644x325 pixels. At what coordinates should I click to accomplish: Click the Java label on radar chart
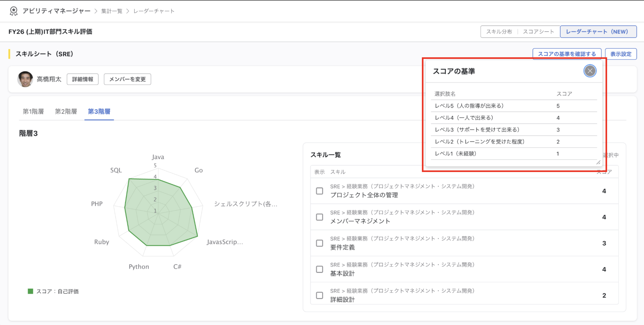(x=158, y=157)
